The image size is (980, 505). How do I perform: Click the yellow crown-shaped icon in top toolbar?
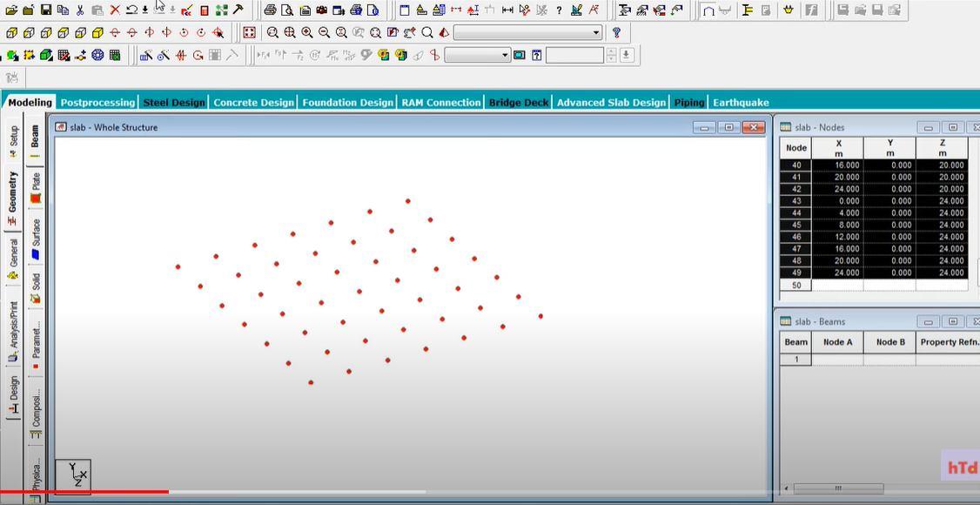789,10
